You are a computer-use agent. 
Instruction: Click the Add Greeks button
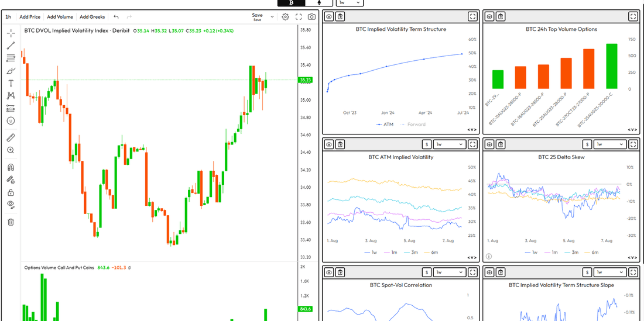92,17
